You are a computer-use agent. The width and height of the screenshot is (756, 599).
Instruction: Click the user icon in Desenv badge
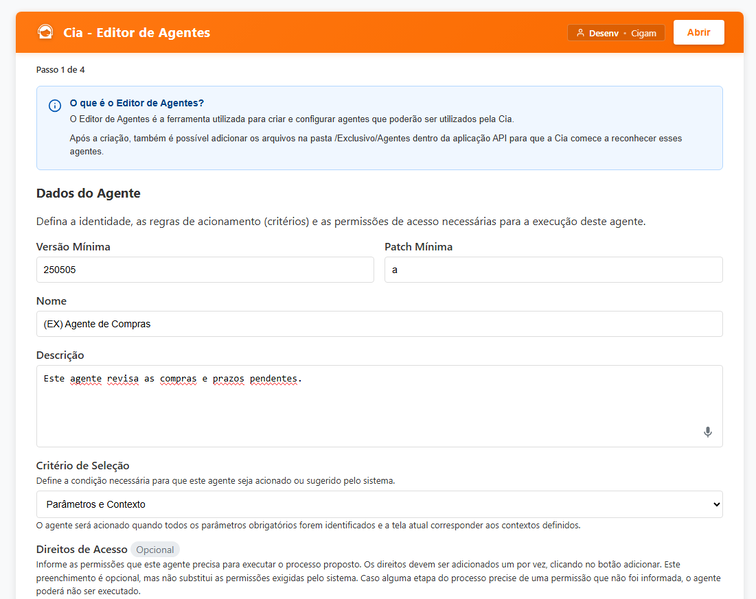click(580, 33)
